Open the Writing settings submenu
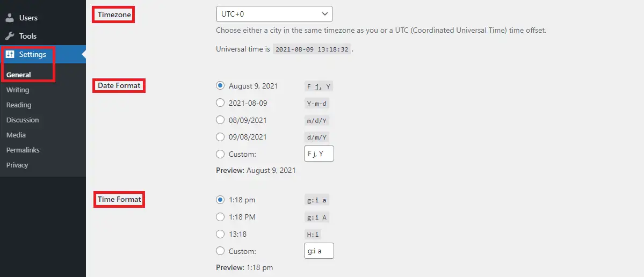The height and width of the screenshot is (277, 644). coord(18,90)
